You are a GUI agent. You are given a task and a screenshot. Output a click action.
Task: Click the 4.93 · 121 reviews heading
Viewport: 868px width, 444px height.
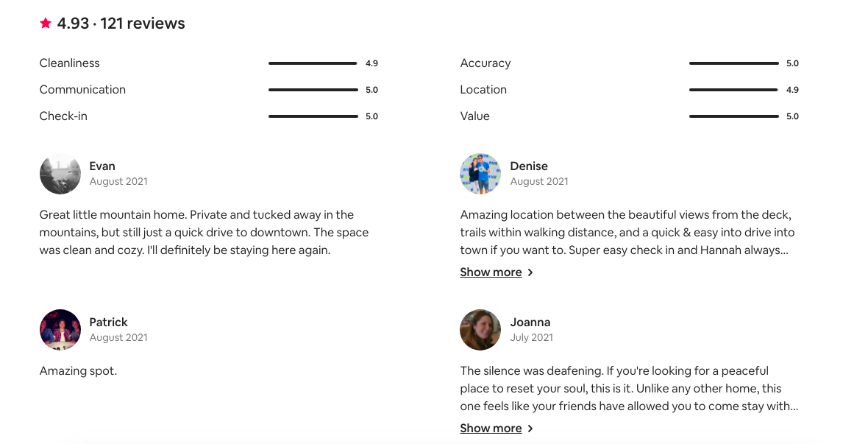pyautogui.click(x=121, y=24)
